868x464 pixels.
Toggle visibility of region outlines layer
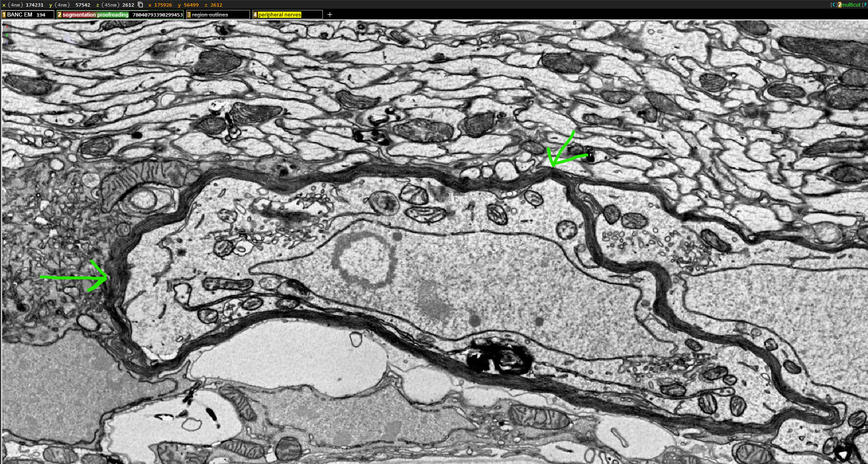[x=210, y=14]
